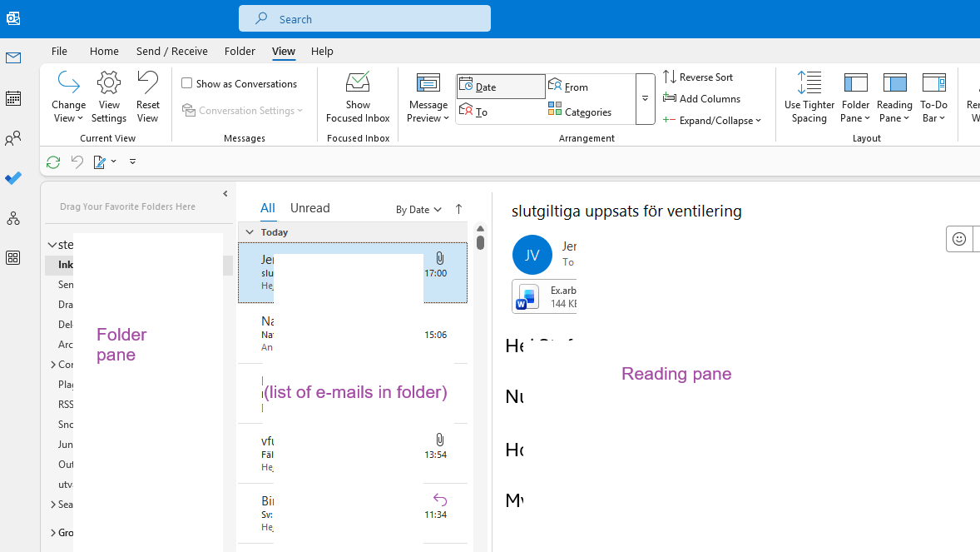
Task: Click Use Tighter Spacing
Action: click(x=809, y=97)
